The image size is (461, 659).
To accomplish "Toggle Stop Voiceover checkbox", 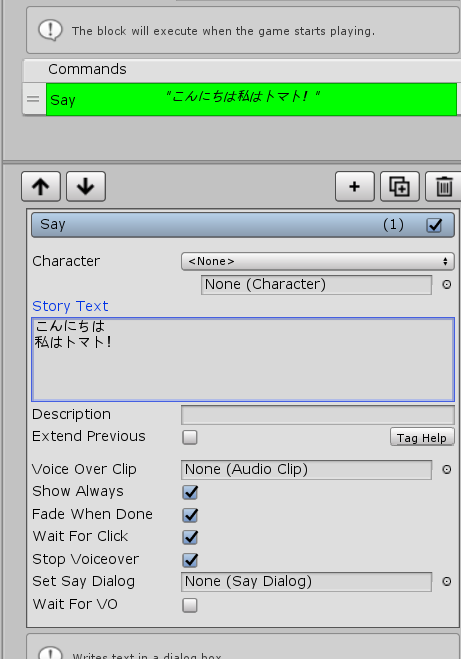I will [190, 560].
